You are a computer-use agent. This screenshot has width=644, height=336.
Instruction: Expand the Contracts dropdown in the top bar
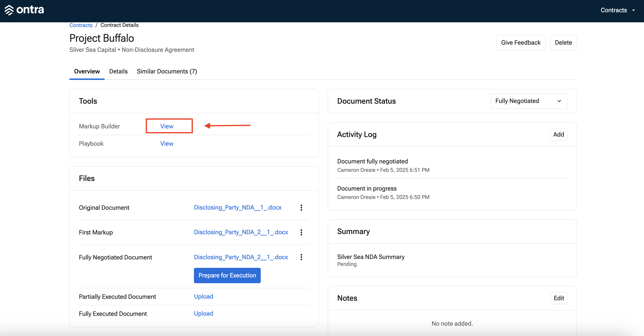[618, 10]
